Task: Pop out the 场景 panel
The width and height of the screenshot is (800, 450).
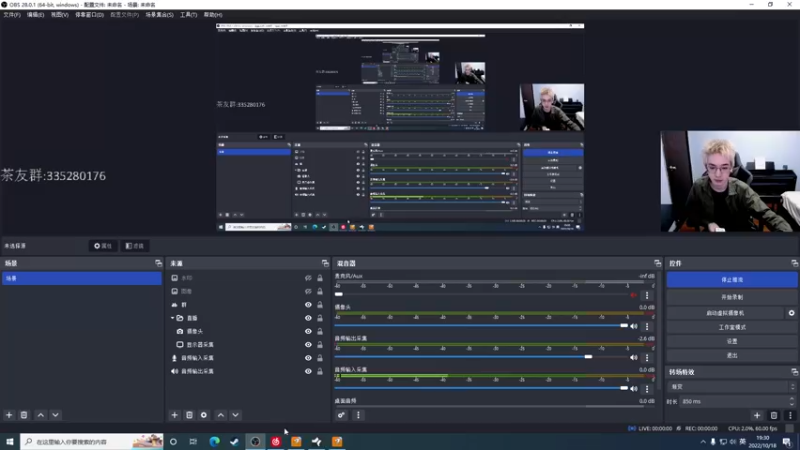Action: coord(158,263)
